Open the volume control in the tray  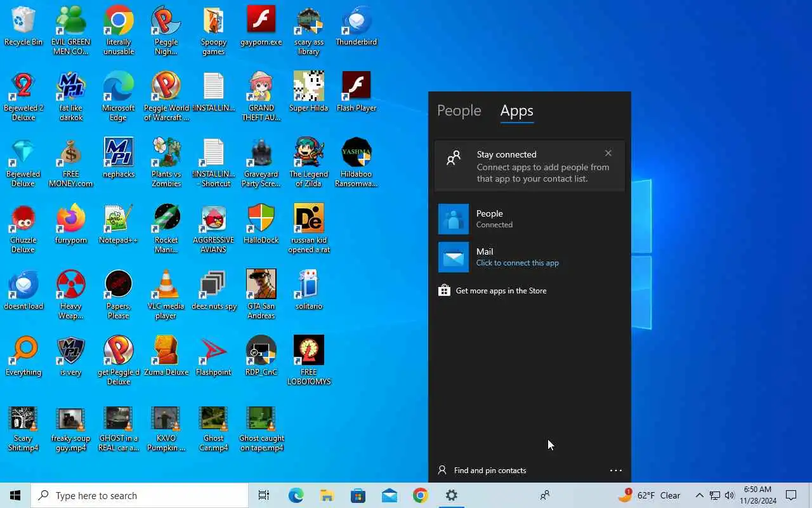tap(730, 495)
